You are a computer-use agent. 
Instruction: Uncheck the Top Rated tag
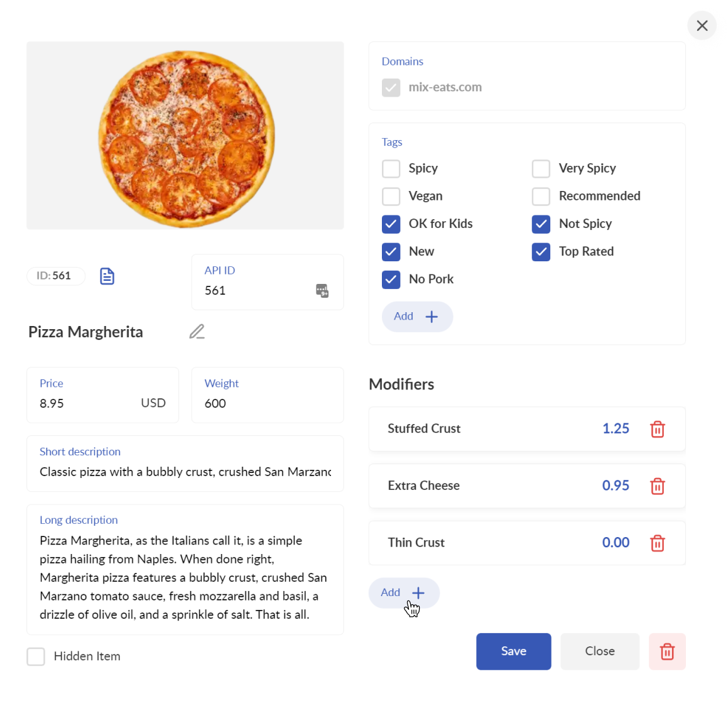pos(541,252)
